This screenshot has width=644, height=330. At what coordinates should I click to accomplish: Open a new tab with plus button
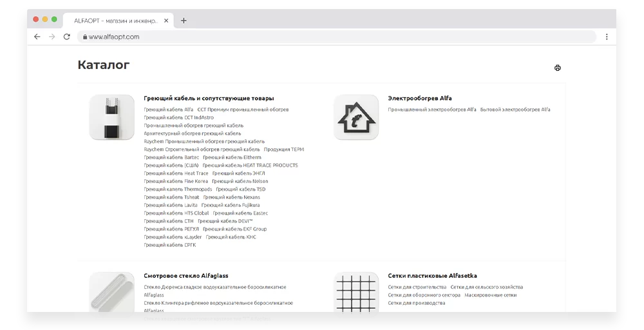tap(184, 20)
